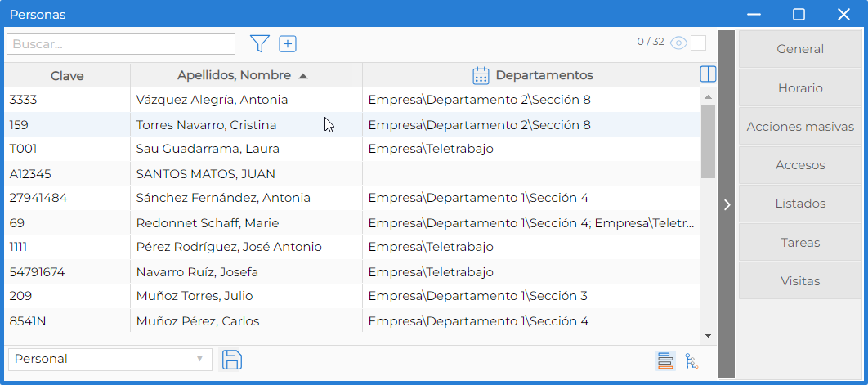This screenshot has width=868, height=385.
Task: Toggle the eye visibility icon near counter
Action: point(678,43)
